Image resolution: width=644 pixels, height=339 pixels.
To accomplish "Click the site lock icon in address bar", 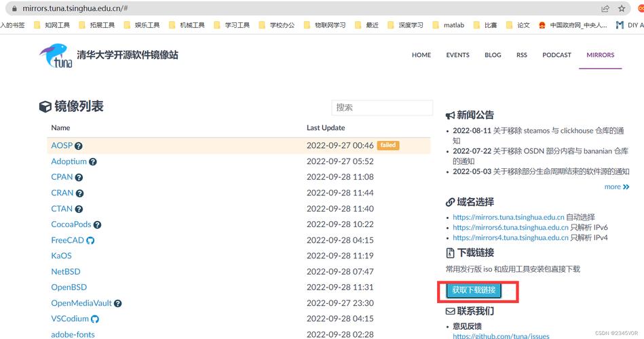I will click(14, 8).
